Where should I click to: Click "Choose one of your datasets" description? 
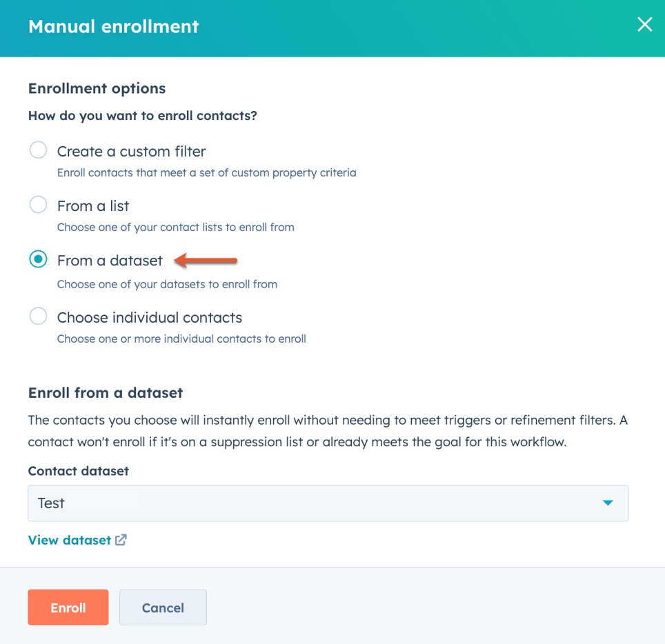[167, 284]
